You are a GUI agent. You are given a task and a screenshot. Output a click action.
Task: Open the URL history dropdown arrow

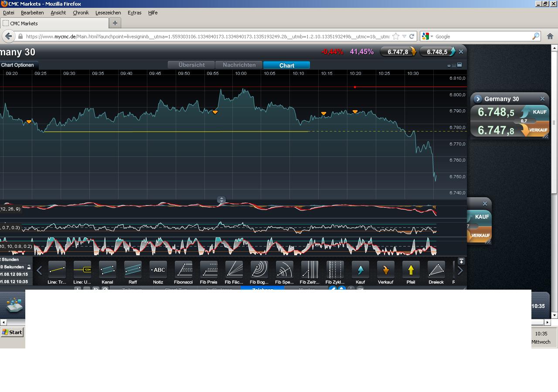click(x=404, y=37)
